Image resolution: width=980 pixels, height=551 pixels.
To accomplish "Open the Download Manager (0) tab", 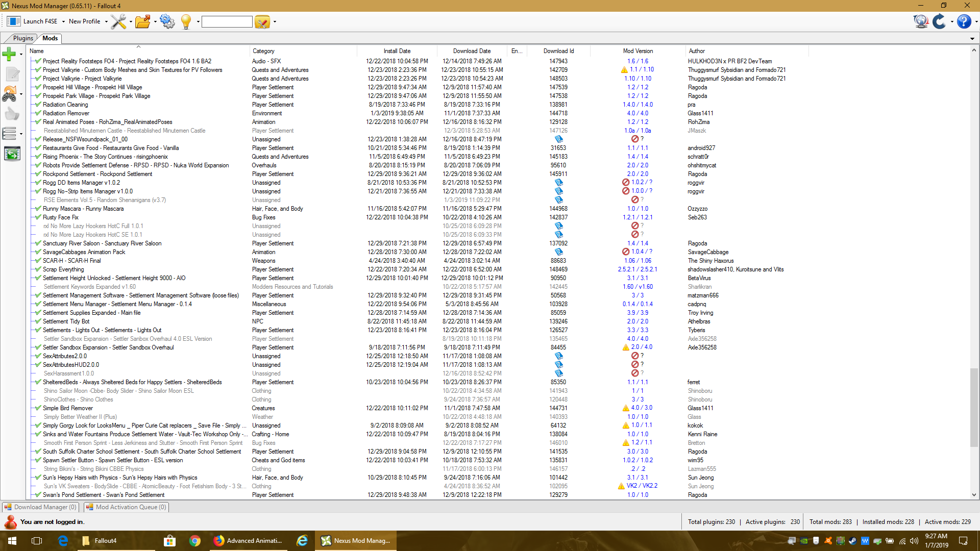I will [x=41, y=507].
